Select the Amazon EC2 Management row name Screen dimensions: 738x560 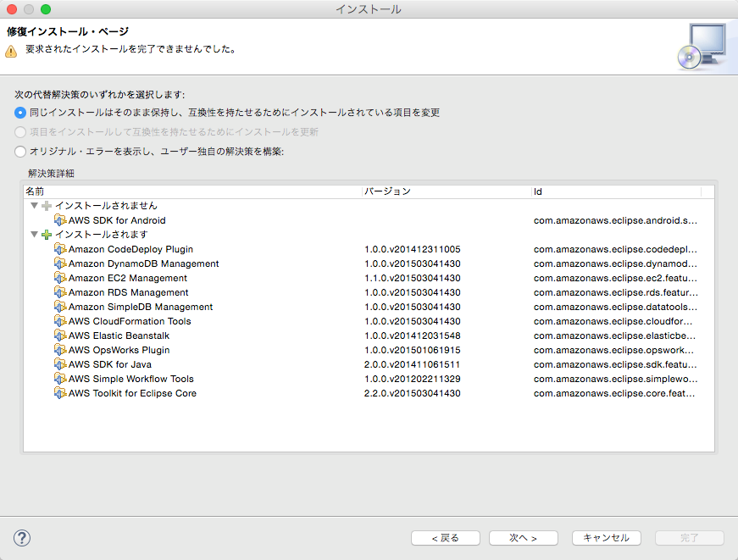point(128,278)
